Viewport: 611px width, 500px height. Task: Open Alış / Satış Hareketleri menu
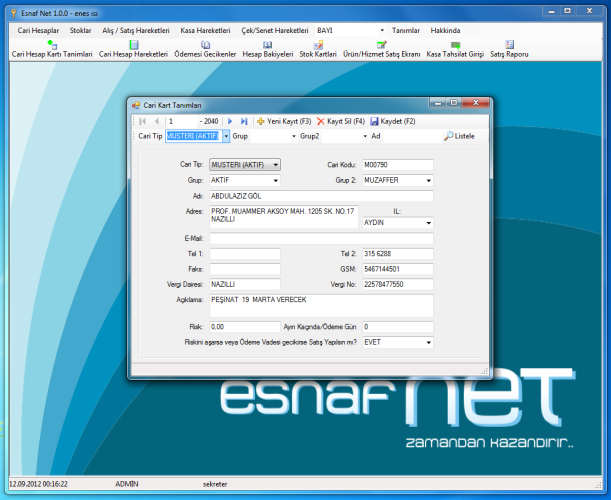(136, 30)
